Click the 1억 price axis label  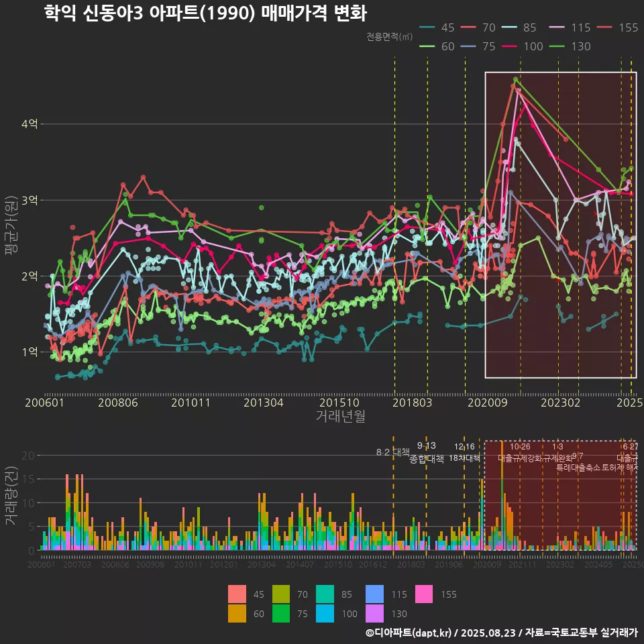29,352
